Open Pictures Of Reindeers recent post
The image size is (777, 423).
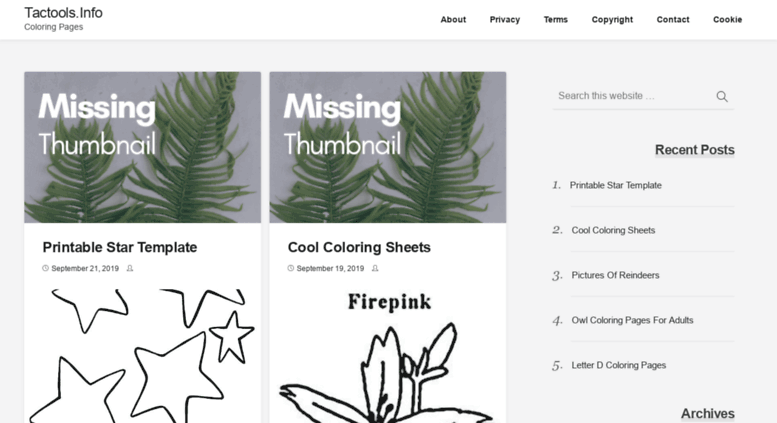[x=615, y=275]
